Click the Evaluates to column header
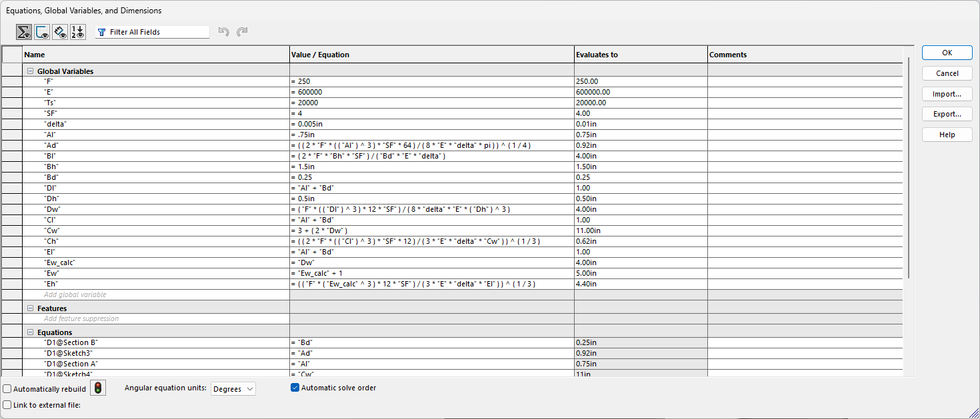Viewport: 980px width, 419px height. pos(641,55)
